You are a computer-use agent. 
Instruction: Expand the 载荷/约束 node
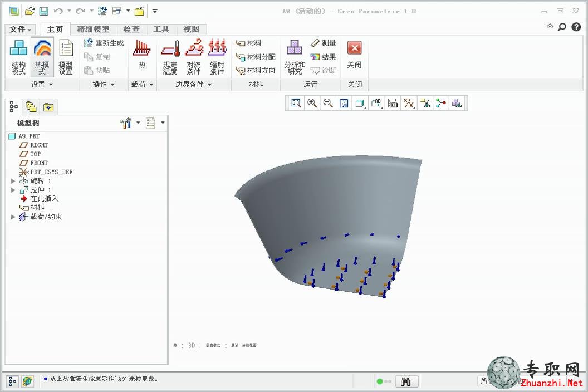coord(13,217)
